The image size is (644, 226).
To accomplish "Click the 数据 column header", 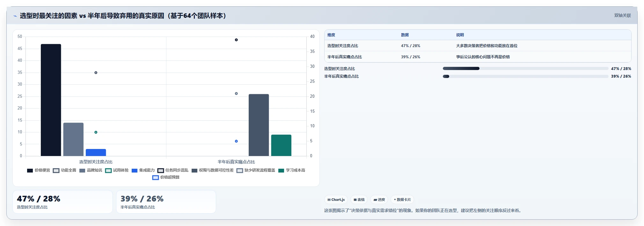I will (x=405, y=35).
